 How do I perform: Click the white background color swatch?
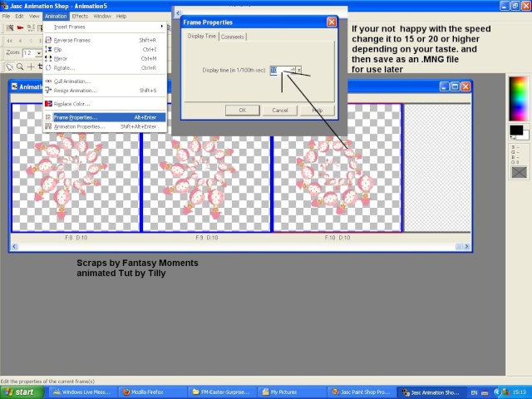525,135
